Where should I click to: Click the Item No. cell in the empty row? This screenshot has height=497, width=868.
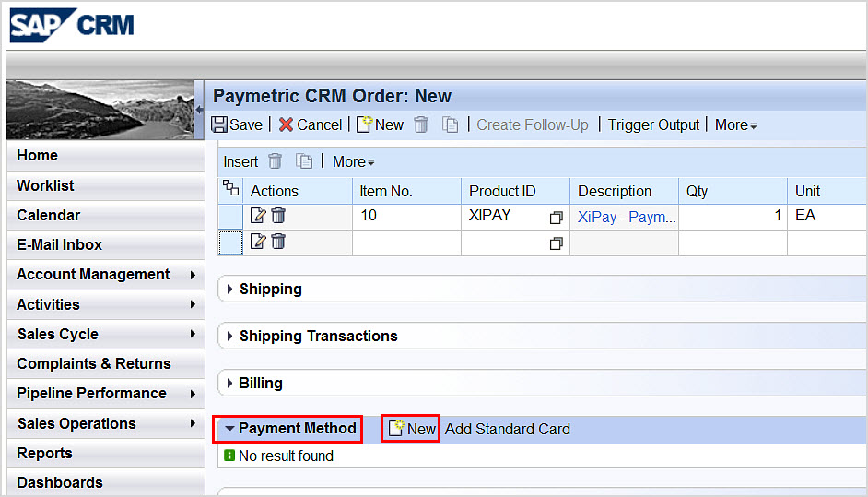pyautogui.click(x=406, y=243)
